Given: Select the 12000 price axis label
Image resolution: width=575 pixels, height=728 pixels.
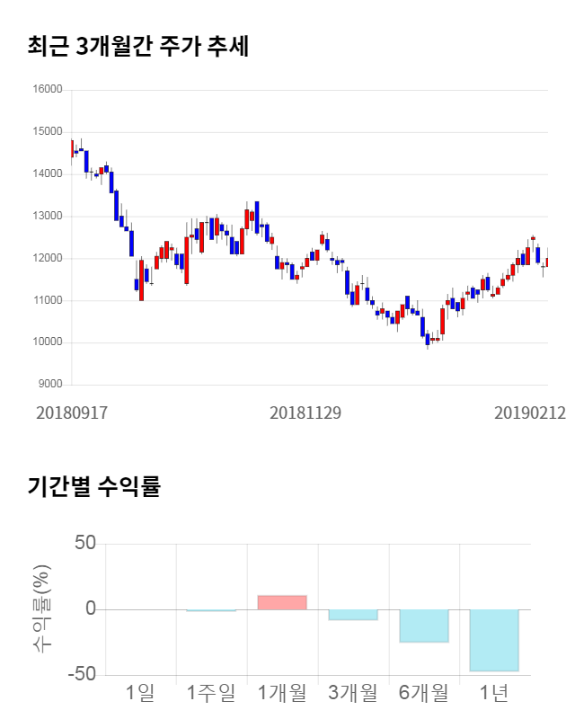Looking at the screenshot, I should pos(47,258).
